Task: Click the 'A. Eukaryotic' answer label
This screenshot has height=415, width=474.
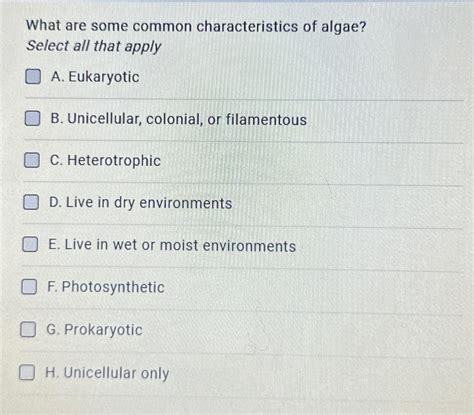Action: [x=95, y=77]
